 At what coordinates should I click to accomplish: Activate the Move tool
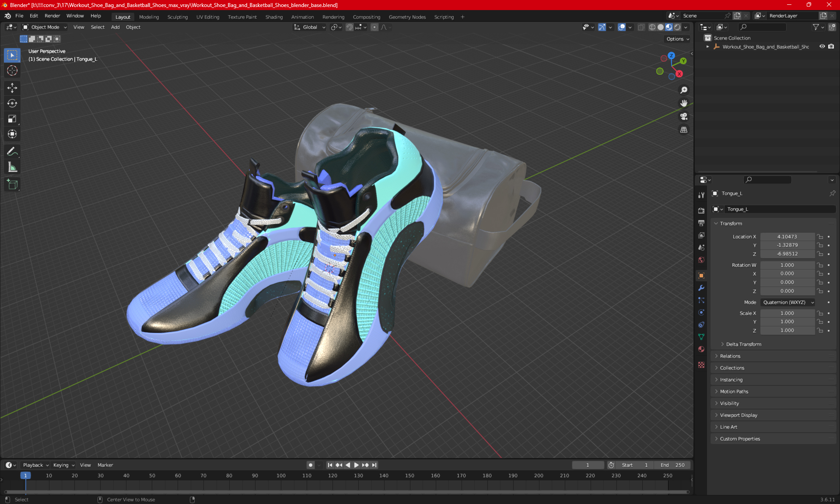point(12,88)
